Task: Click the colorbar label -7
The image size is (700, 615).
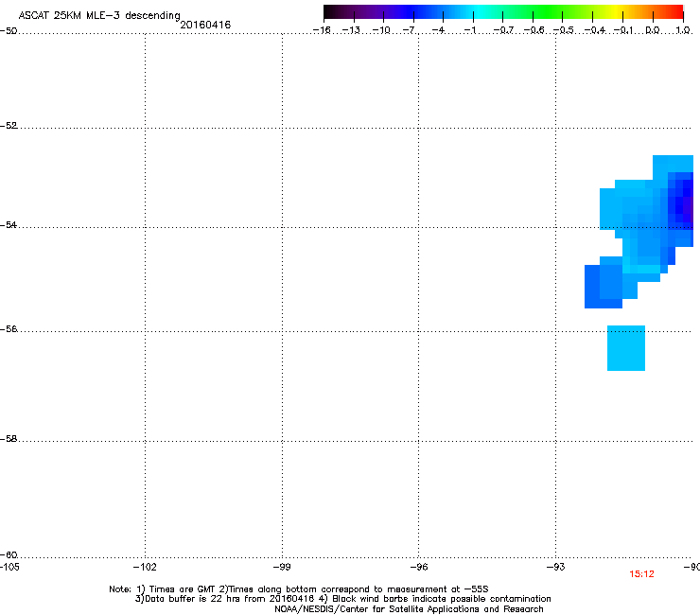Action: tap(410, 30)
